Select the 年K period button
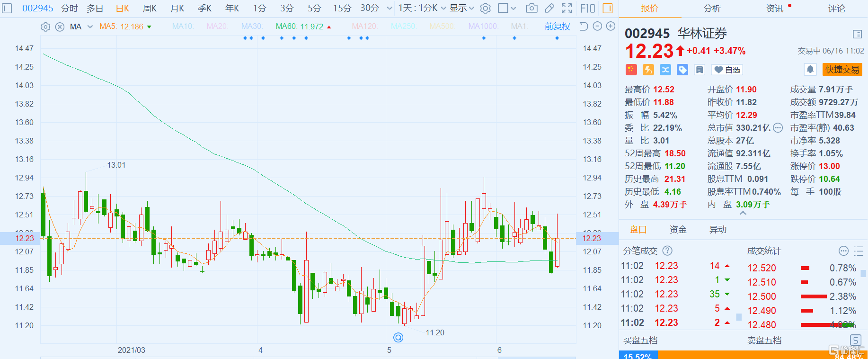Image resolution: width=868 pixels, height=359 pixels. coord(232,8)
